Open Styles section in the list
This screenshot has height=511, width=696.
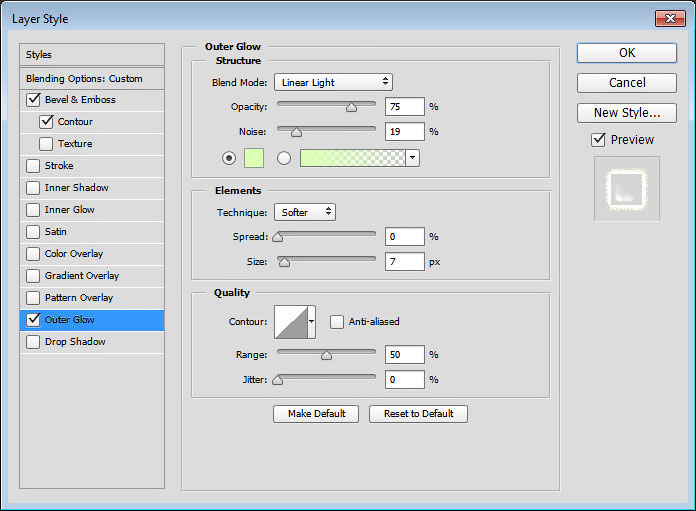[92, 55]
